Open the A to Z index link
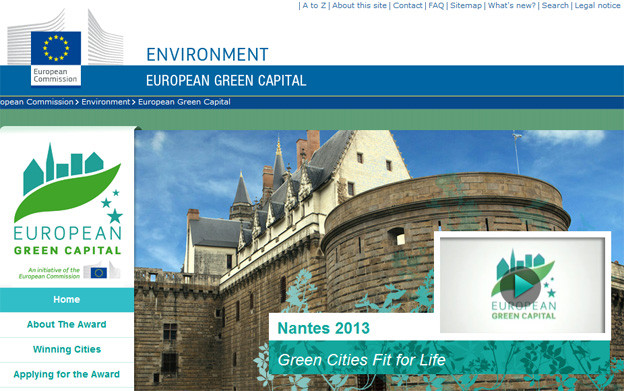624x391 pixels. coord(314,6)
